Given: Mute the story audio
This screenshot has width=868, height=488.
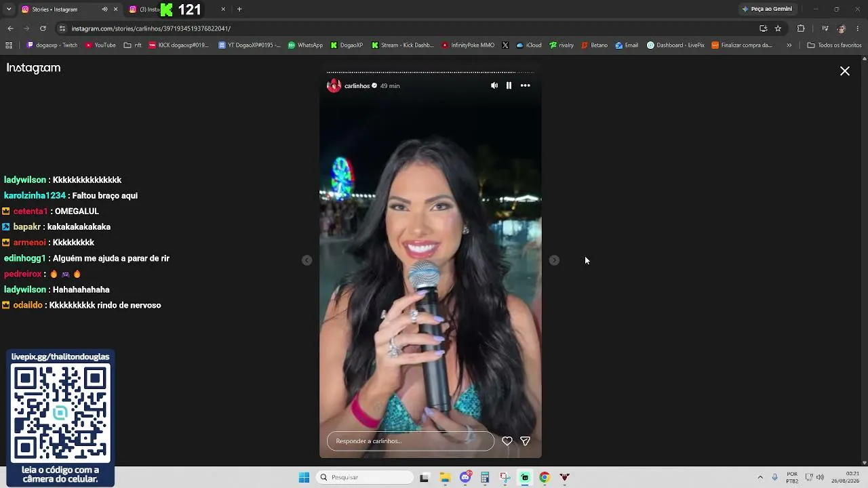Looking at the screenshot, I should click(494, 85).
